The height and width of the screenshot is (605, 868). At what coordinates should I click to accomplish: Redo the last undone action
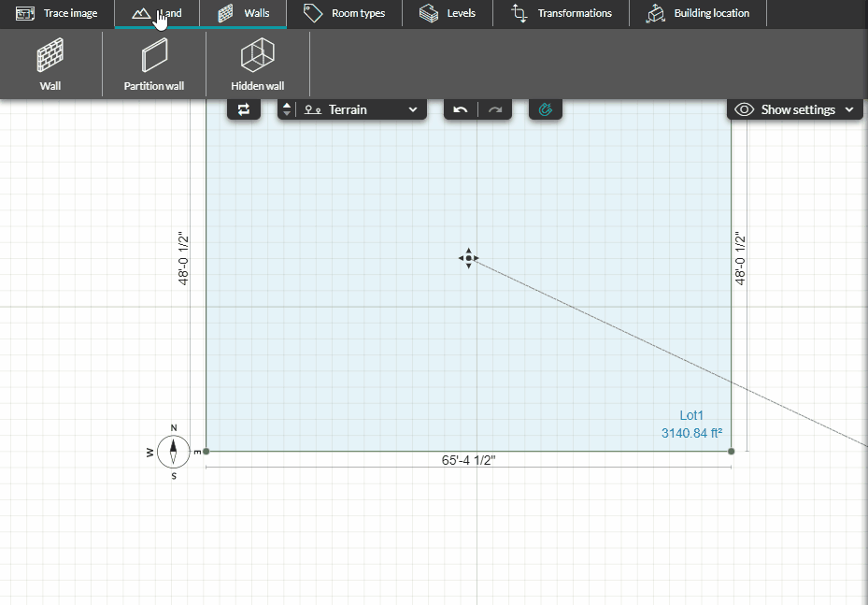point(495,109)
